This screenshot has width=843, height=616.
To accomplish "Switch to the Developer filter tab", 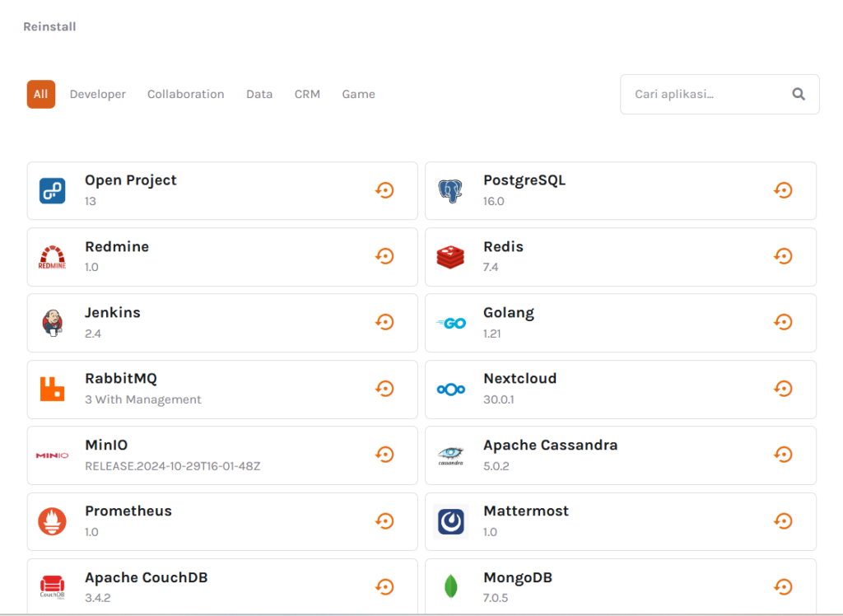I will 97,94.
